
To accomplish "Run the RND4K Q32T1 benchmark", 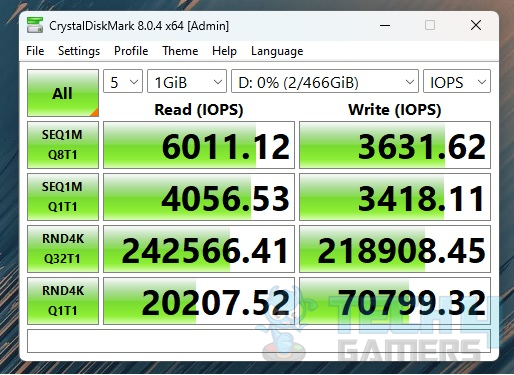I will pyautogui.click(x=63, y=249).
